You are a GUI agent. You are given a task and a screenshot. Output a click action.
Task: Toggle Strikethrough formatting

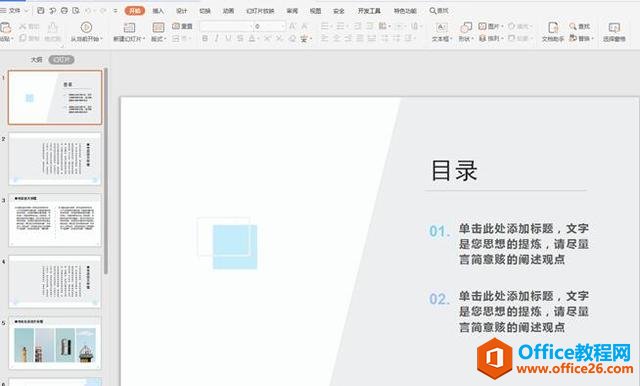[240, 39]
